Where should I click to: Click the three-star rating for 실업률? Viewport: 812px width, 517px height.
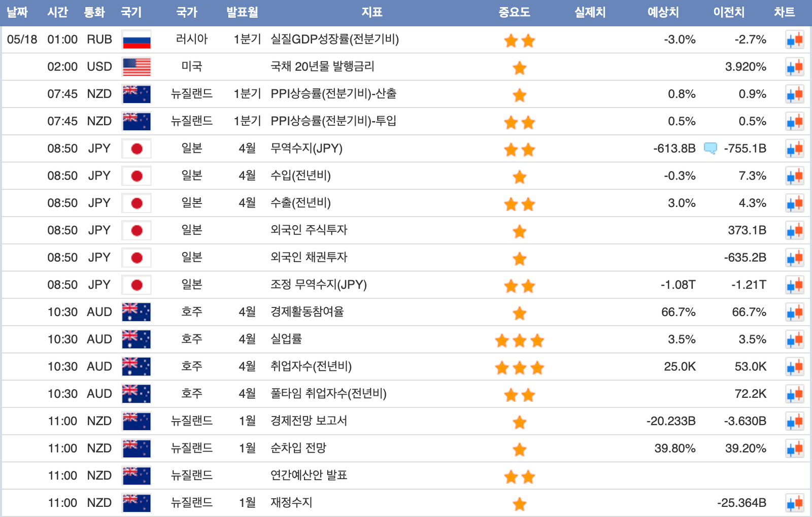[519, 340]
